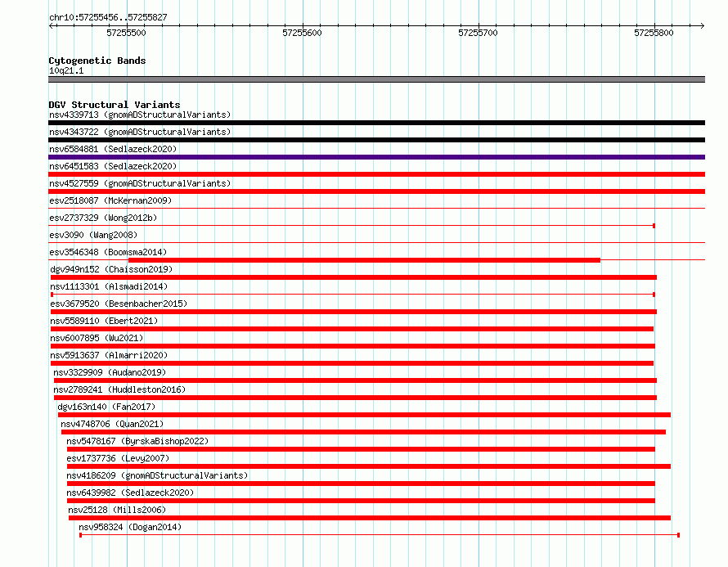
Task: Select the nsv4343722 variant label
Action: tap(140, 132)
